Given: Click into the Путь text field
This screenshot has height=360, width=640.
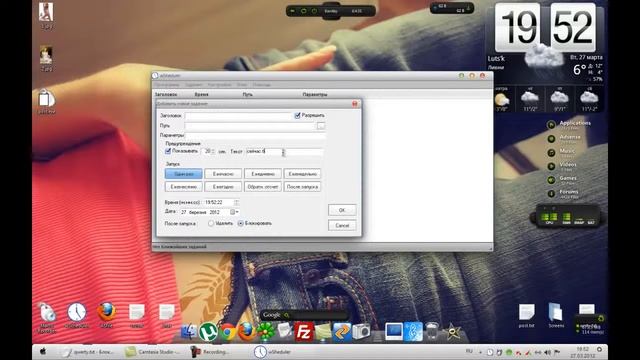Looking at the screenshot, I should pos(251,126).
